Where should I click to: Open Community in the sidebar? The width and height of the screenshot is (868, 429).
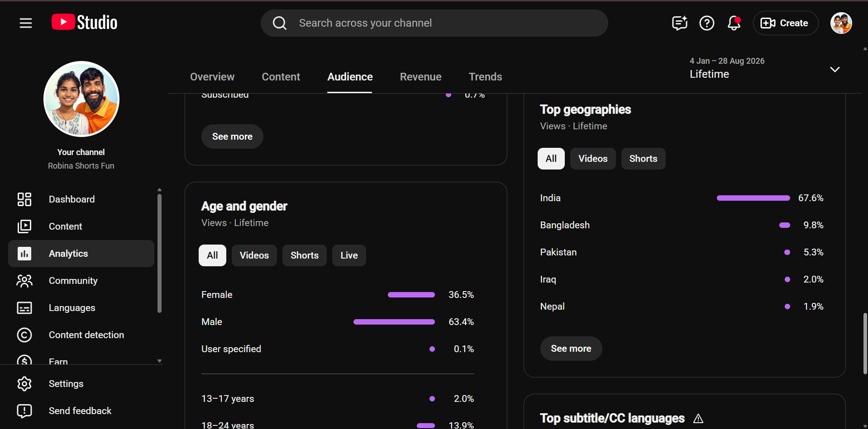tap(81, 281)
